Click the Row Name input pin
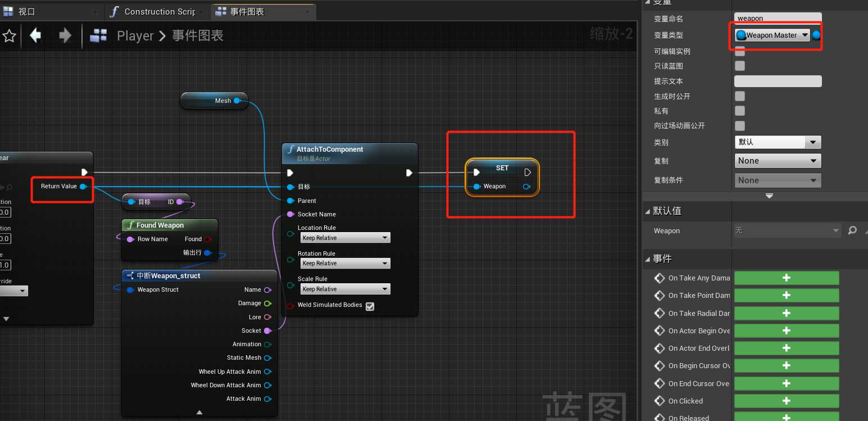868x421 pixels. coord(130,239)
